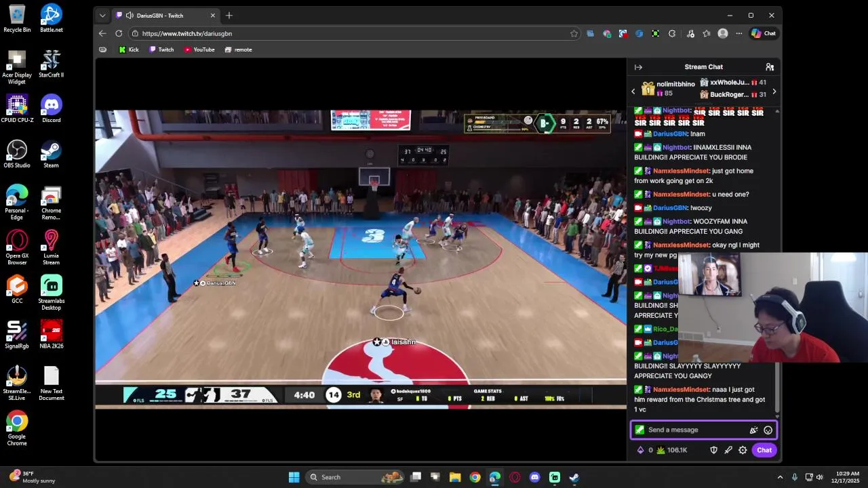Open the clock showing 10:29 AM

tap(845, 477)
